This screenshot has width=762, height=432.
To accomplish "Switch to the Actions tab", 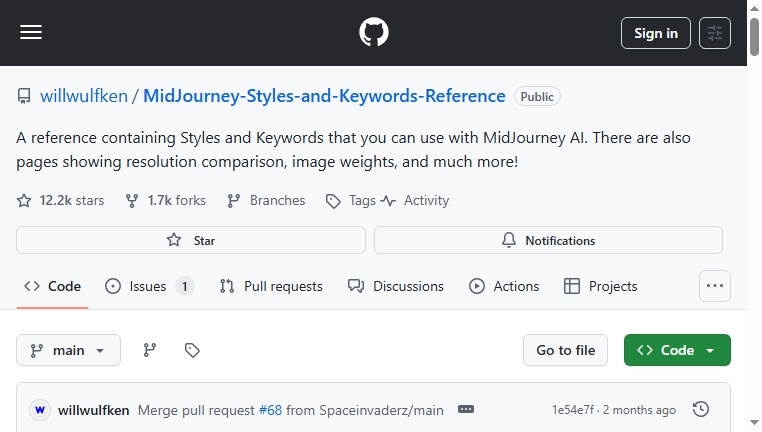I will pos(504,286).
